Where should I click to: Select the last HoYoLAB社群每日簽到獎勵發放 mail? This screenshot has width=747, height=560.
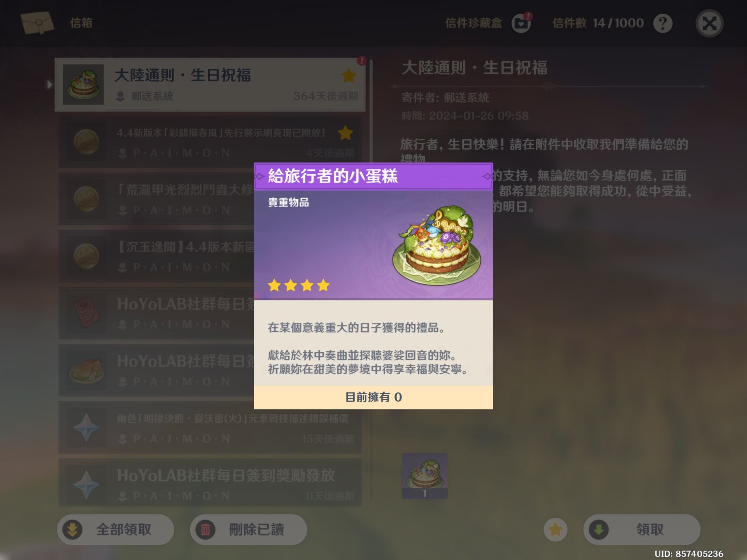(x=210, y=483)
